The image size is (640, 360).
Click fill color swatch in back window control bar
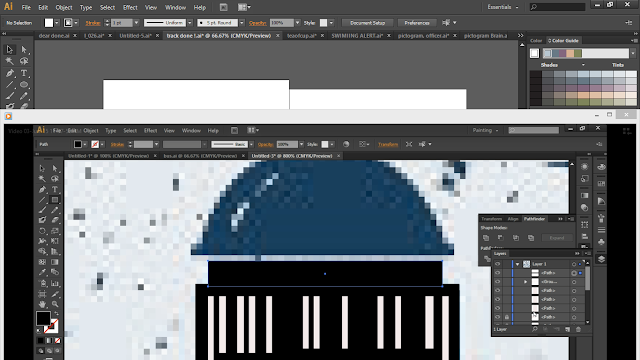click(49, 23)
